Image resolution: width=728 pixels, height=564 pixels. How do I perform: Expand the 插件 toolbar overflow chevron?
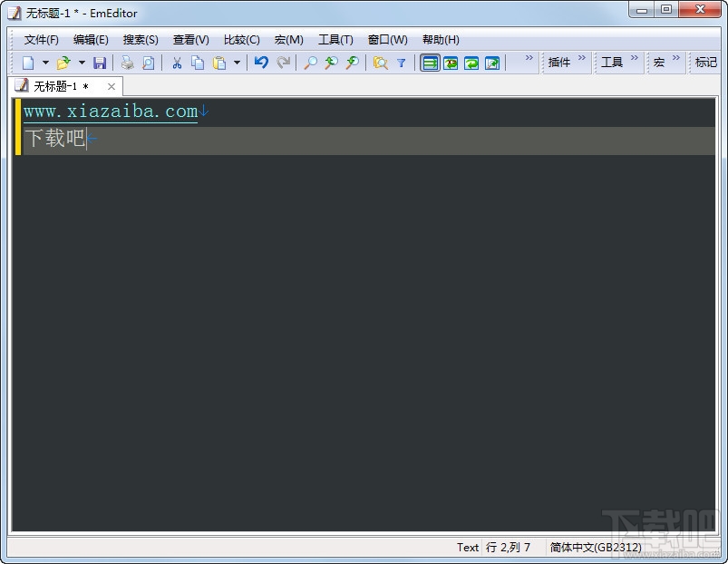pyautogui.click(x=582, y=57)
